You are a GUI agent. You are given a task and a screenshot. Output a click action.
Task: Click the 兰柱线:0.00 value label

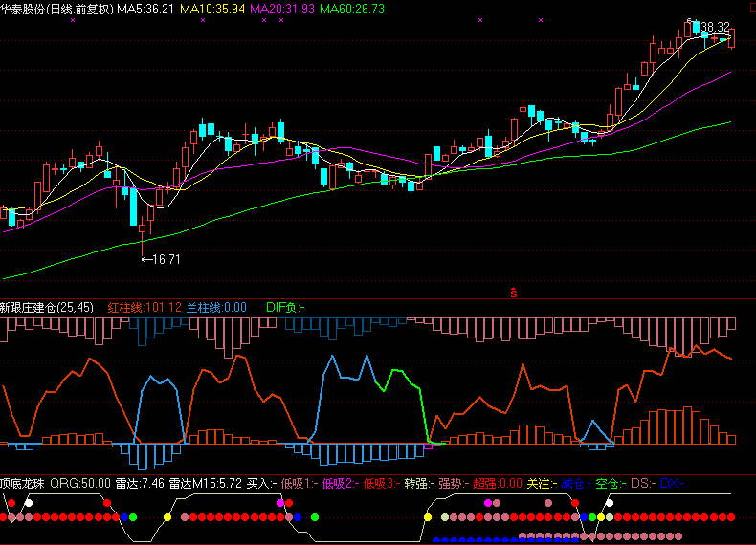[x=216, y=307]
